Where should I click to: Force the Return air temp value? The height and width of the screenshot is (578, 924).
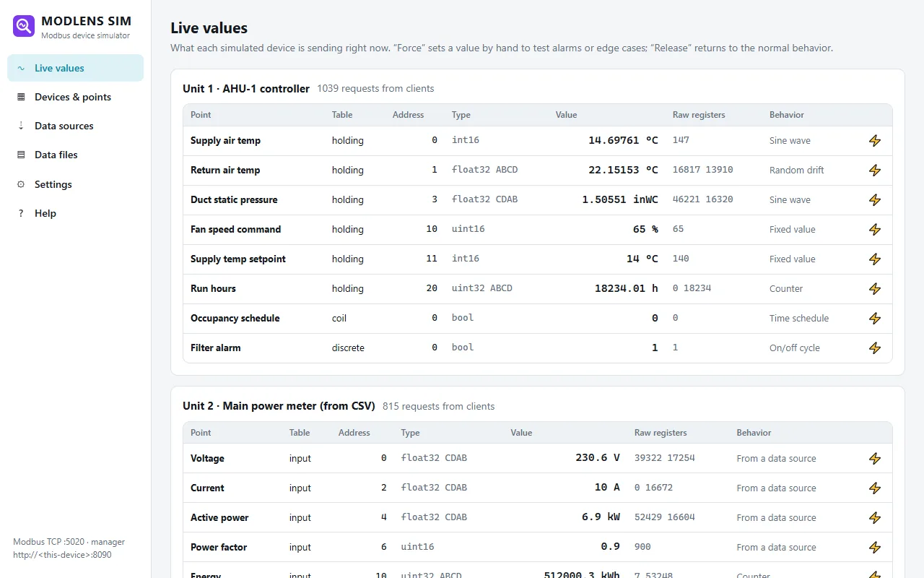click(875, 171)
